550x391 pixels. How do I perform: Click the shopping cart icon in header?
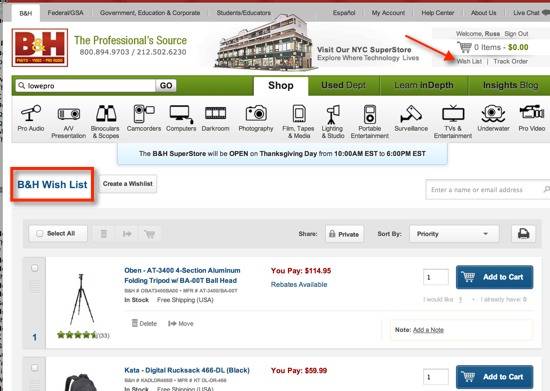point(464,47)
